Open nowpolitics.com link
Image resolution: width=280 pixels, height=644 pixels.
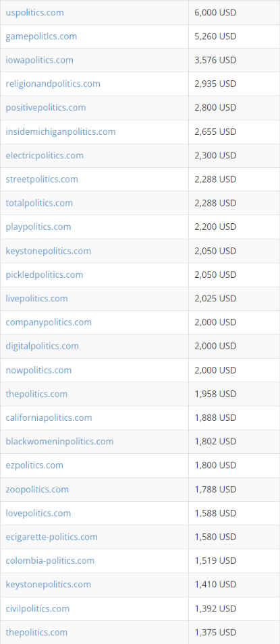tap(38, 370)
